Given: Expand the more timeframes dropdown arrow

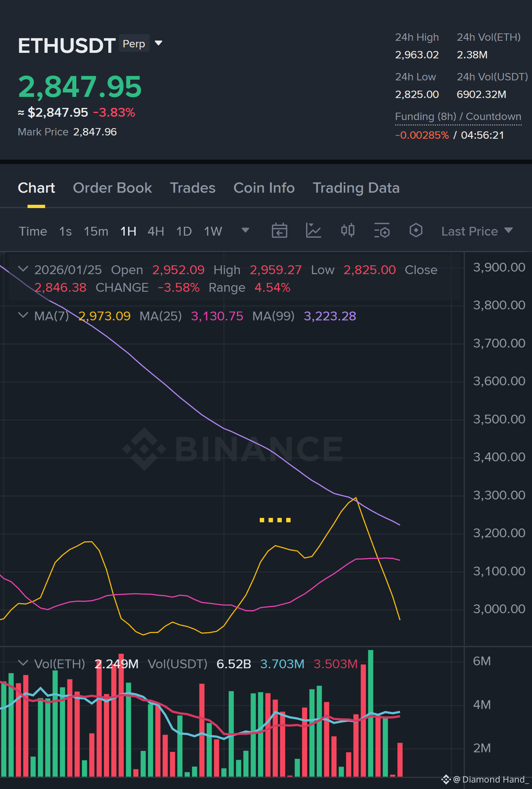Looking at the screenshot, I should tap(245, 230).
